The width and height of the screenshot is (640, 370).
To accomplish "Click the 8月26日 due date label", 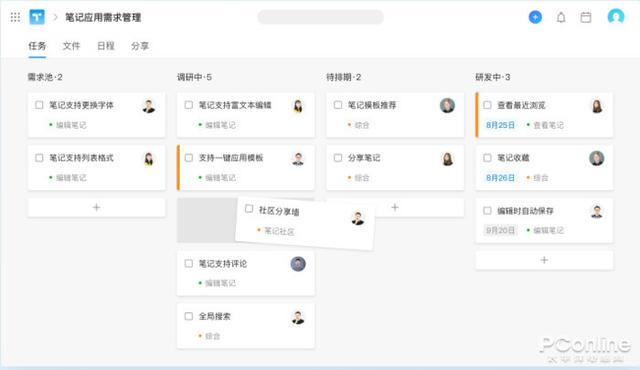I will click(x=500, y=177).
